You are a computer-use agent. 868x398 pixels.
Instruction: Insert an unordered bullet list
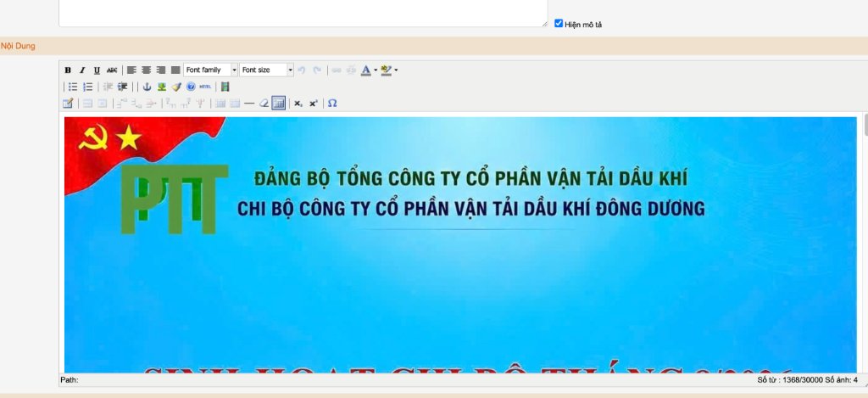[x=73, y=87]
